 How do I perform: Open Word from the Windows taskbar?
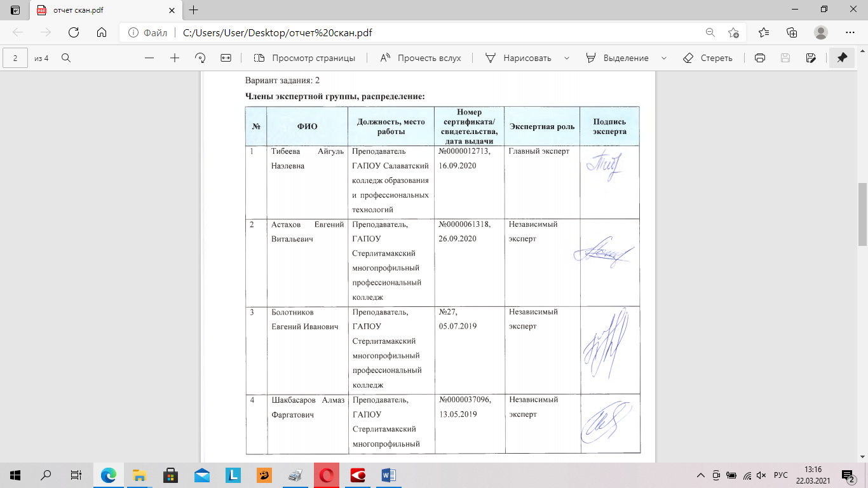[388, 475]
